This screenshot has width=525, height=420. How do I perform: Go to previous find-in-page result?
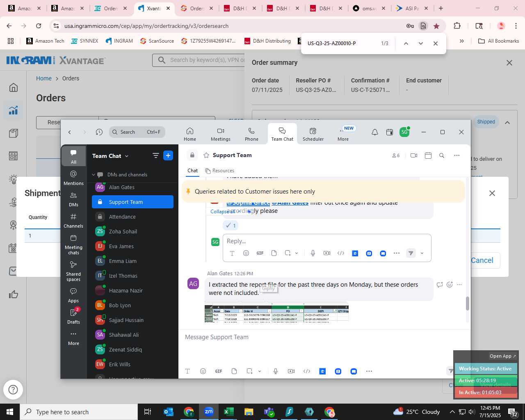point(406,43)
